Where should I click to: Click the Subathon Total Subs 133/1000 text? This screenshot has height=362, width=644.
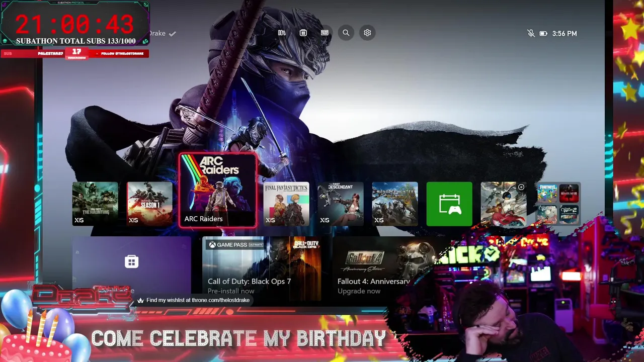(75, 41)
